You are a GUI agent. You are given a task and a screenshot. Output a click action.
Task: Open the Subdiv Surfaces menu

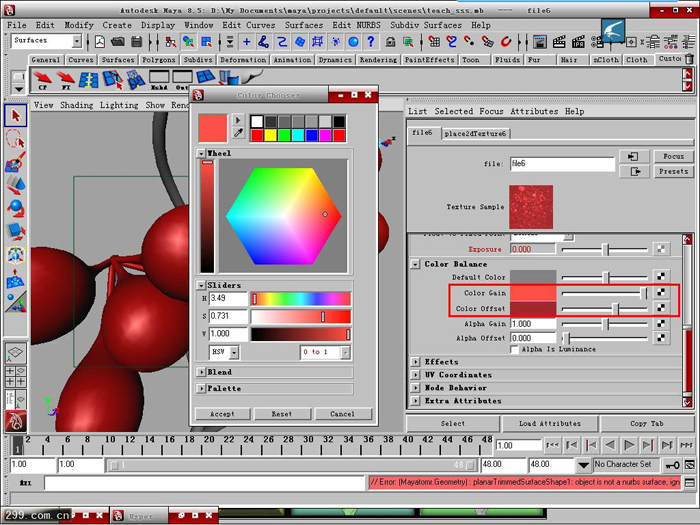(x=426, y=25)
